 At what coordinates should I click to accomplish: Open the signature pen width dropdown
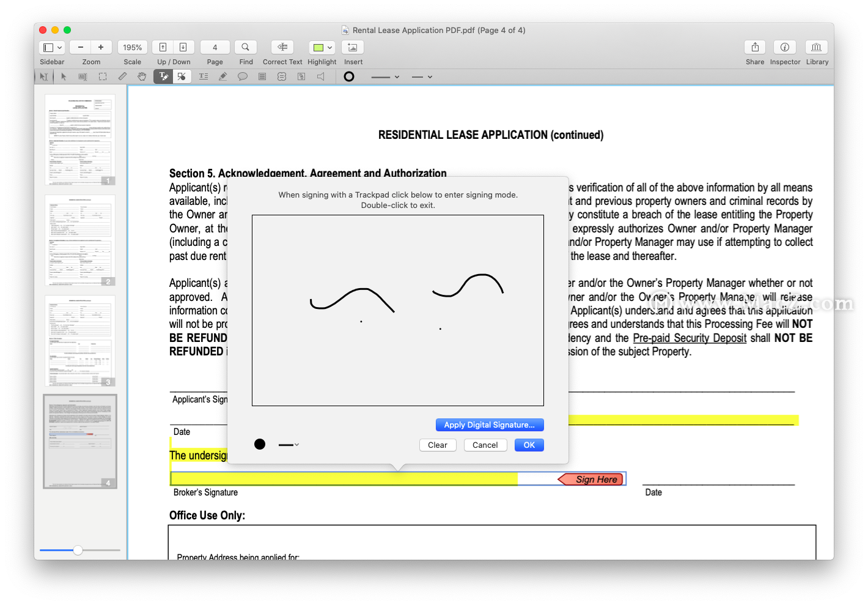click(289, 445)
